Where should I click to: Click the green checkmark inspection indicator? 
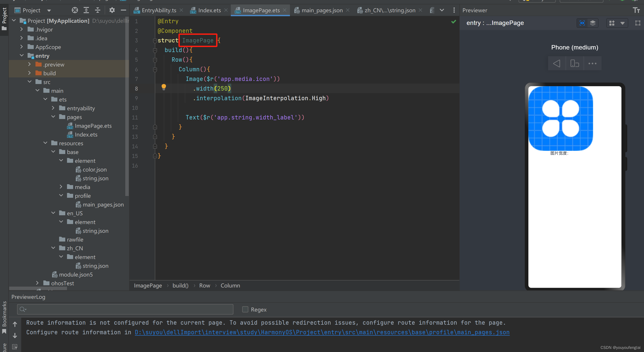[x=453, y=22]
